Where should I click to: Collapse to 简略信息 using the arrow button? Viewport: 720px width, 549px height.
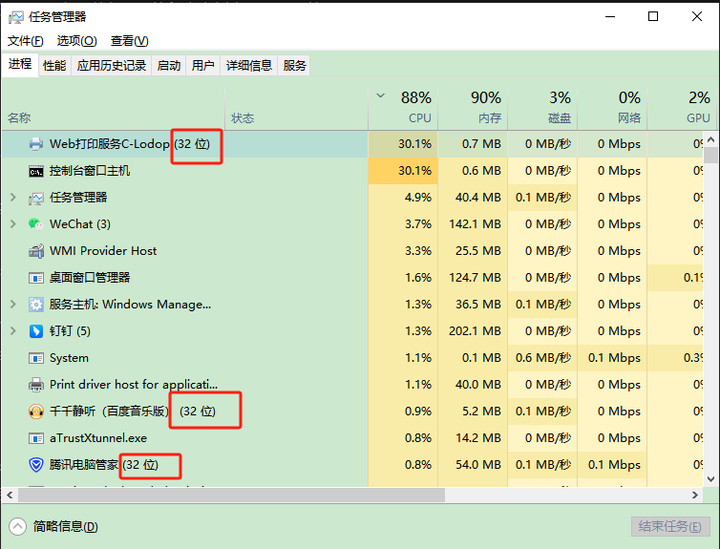(17, 527)
